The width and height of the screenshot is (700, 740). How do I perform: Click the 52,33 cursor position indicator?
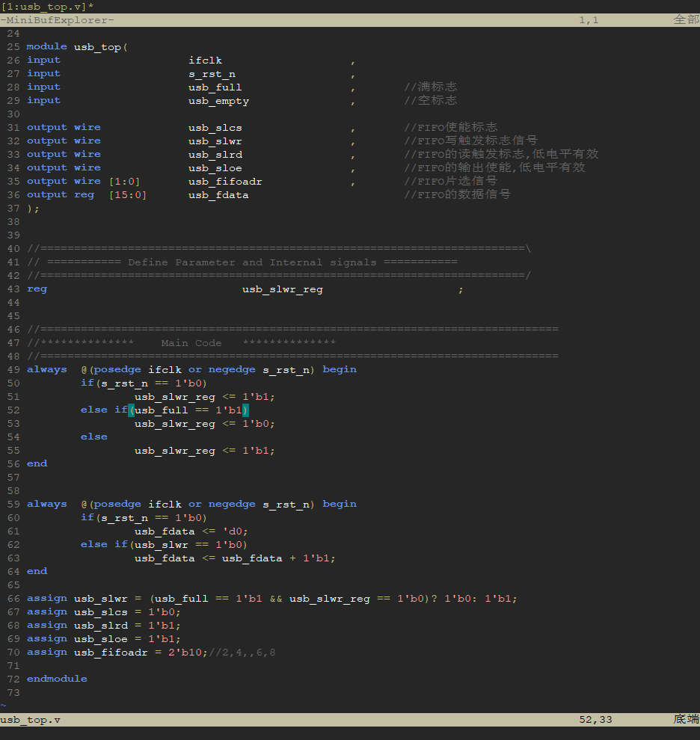[595, 720]
